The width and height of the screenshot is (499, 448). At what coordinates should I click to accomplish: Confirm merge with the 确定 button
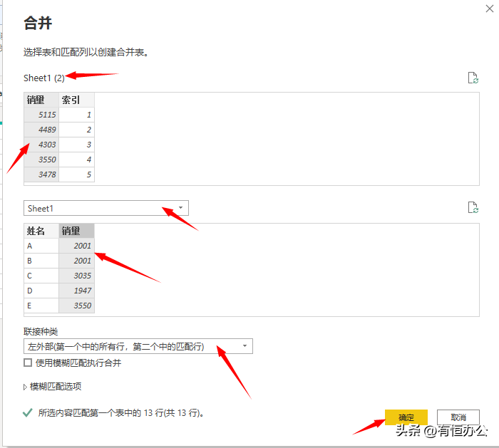coord(406,417)
